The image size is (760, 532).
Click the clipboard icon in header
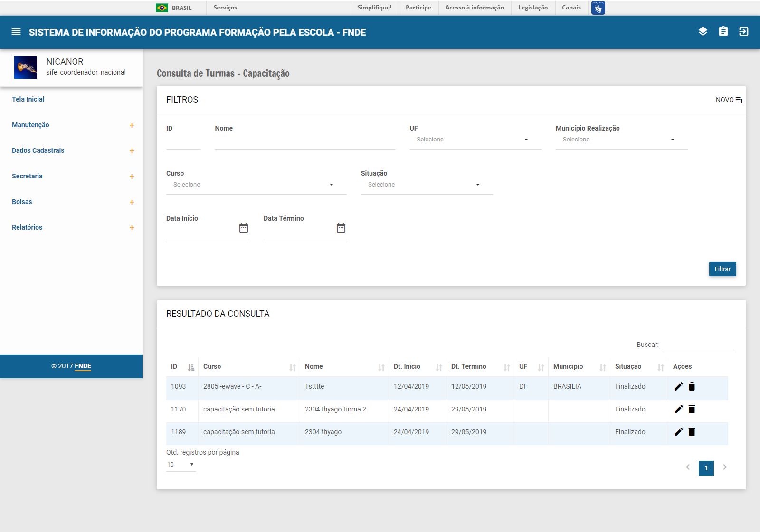tap(723, 31)
